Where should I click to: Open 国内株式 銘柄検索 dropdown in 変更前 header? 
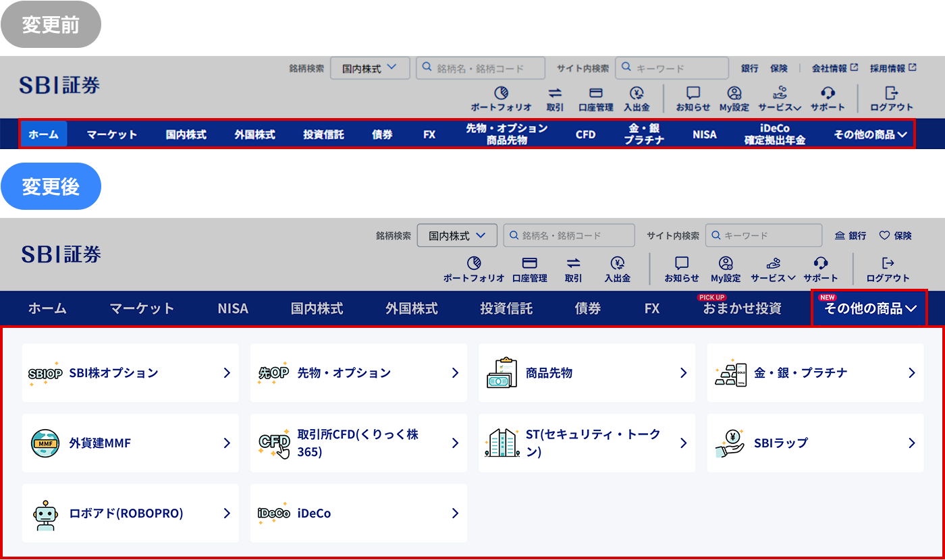(370, 68)
